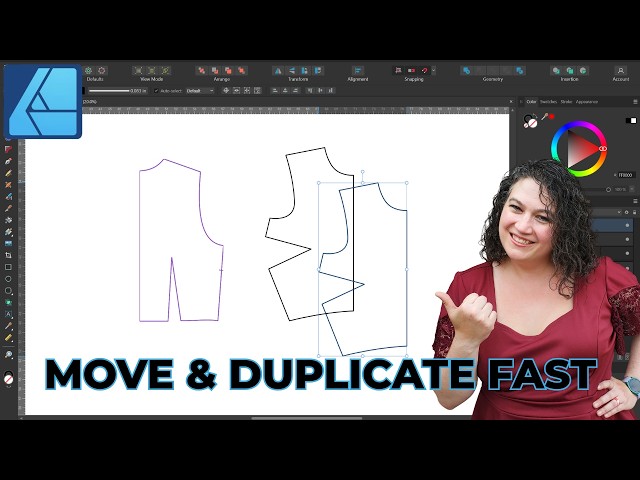The height and width of the screenshot is (480, 640).
Task: Select the Zoom magnifier tool
Action: [x=8, y=354]
